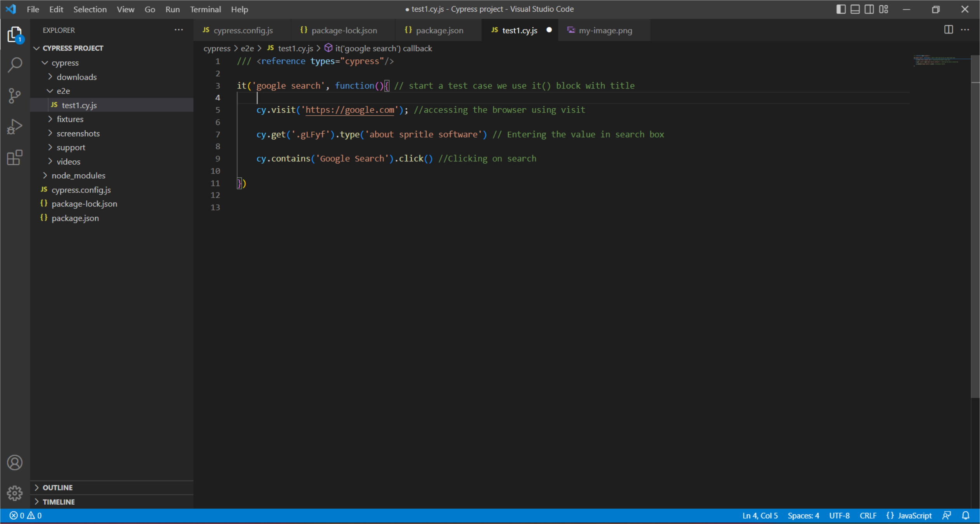The height and width of the screenshot is (524, 980).
Task: Expand the support folder
Action: pos(50,147)
